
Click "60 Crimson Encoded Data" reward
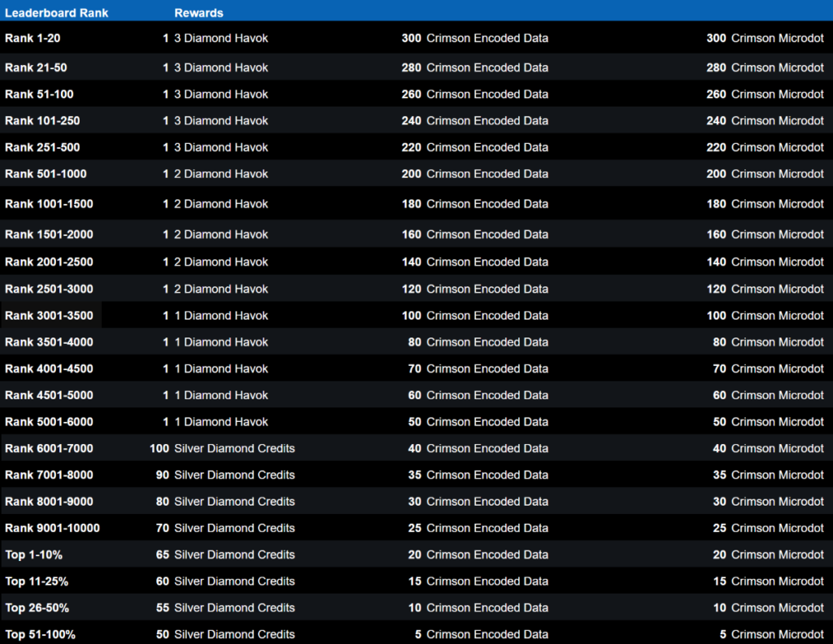click(x=478, y=395)
